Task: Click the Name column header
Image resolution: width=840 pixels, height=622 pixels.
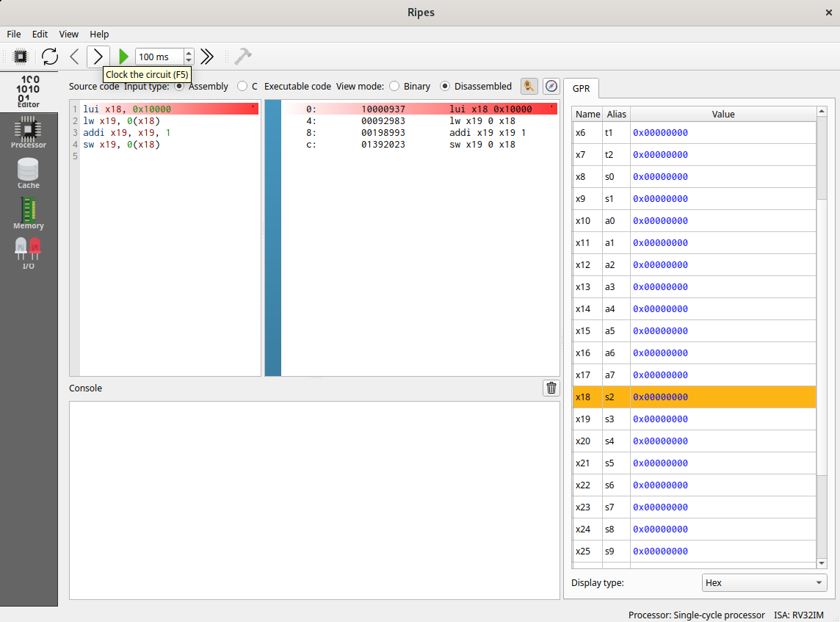Action: tap(587, 114)
